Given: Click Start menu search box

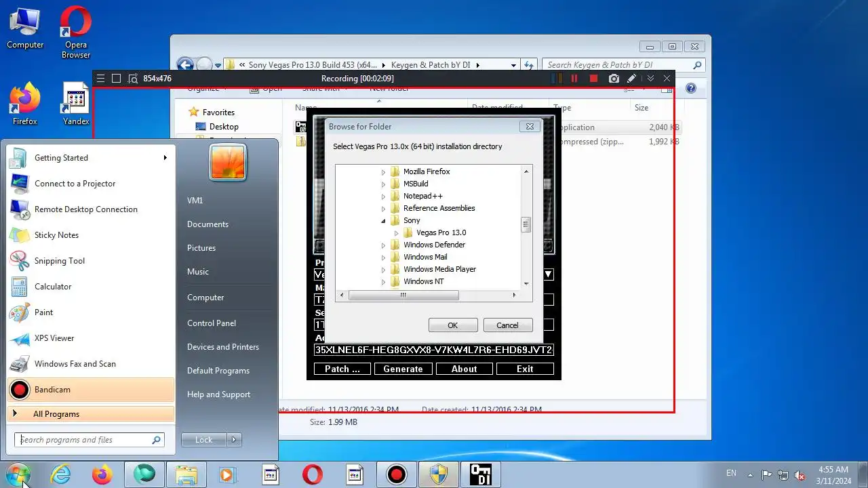Looking at the screenshot, I should tap(90, 440).
